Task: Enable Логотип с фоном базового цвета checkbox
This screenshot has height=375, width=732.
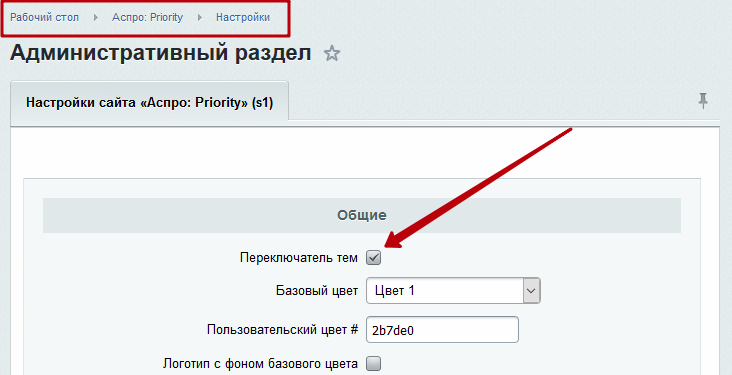Action: pyautogui.click(x=373, y=363)
